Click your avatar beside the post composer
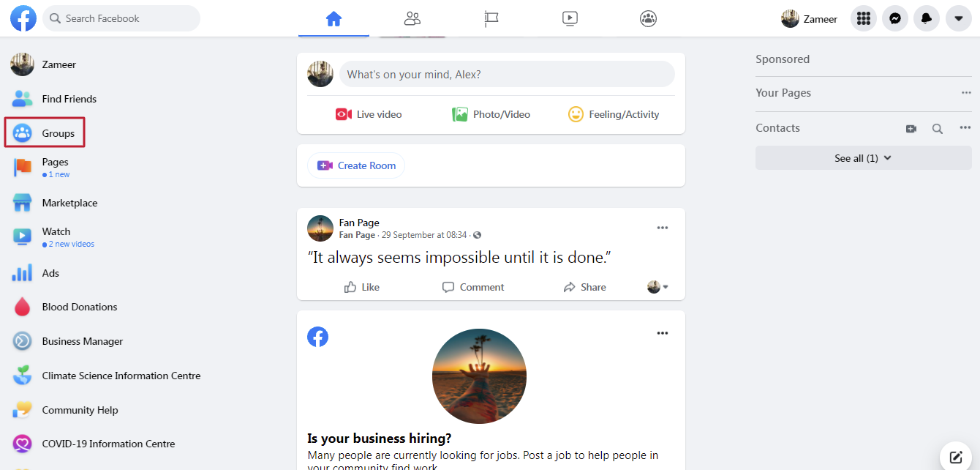The width and height of the screenshot is (980, 470). point(320,74)
